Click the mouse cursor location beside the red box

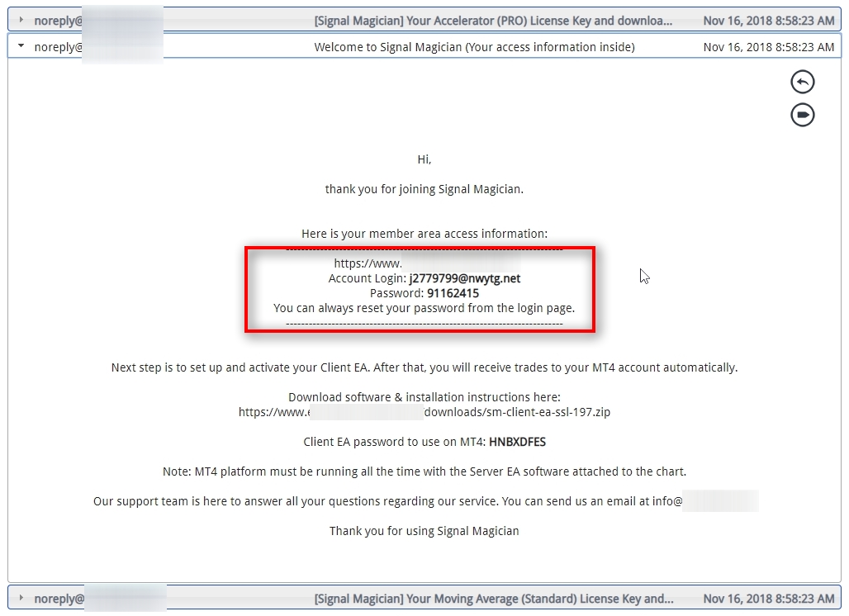coord(644,276)
